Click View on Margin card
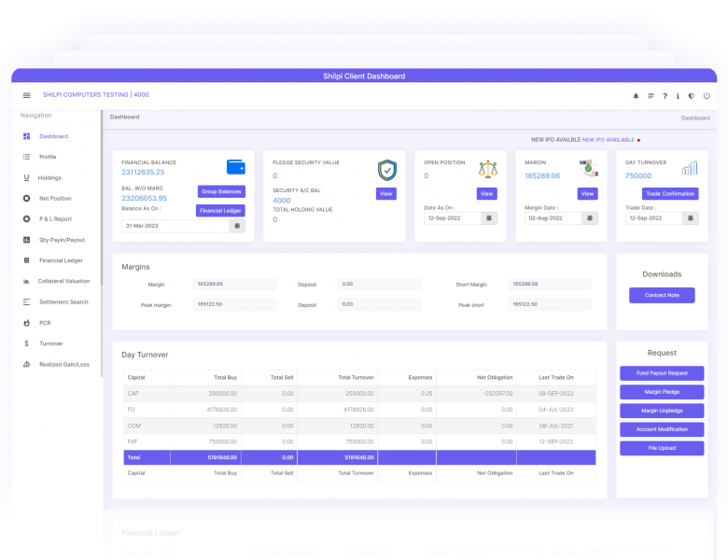 (x=588, y=193)
